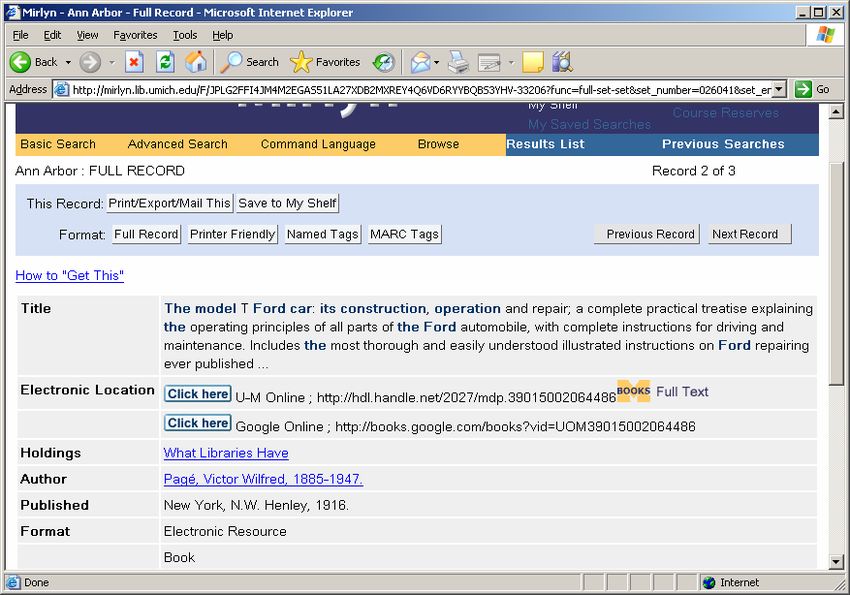Image resolution: width=850 pixels, height=595 pixels.
Task: Select Printer Friendly format button
Action: (233, 235)
